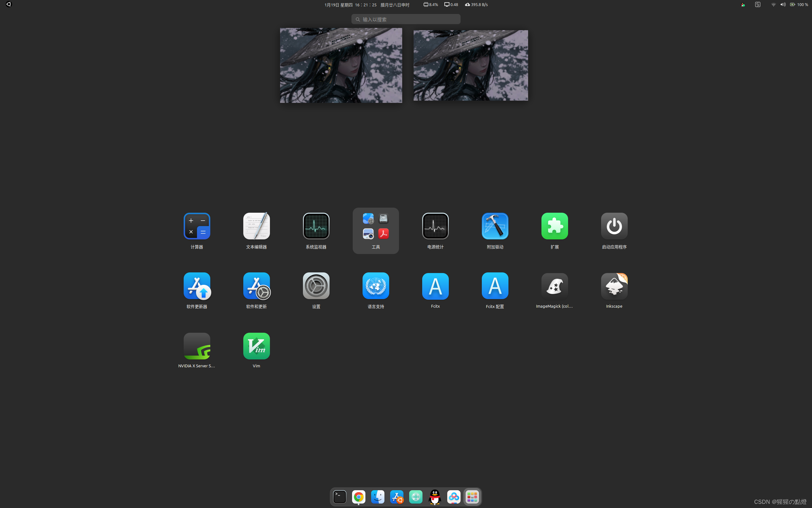Open Fcitx 配置 configuration
Viewport: 812px width, 508px height.
click(x=495, y=290)
